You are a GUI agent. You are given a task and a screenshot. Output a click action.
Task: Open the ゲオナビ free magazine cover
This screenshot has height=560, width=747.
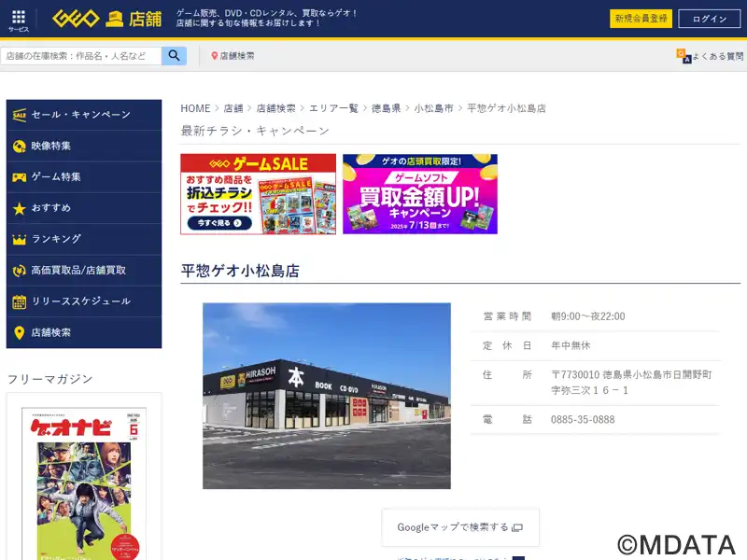click(84, 483)
